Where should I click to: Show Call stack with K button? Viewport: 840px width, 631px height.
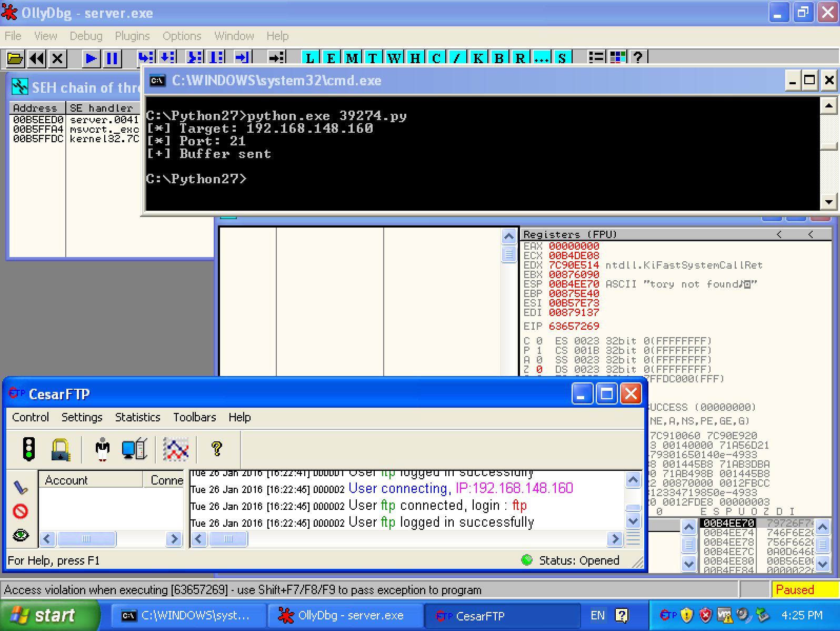[x=478, y=57]
